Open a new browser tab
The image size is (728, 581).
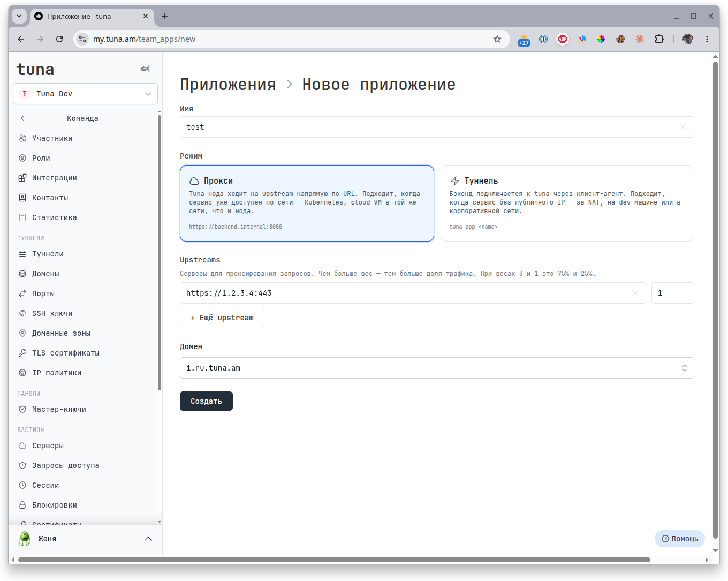[x=165, y=16]
